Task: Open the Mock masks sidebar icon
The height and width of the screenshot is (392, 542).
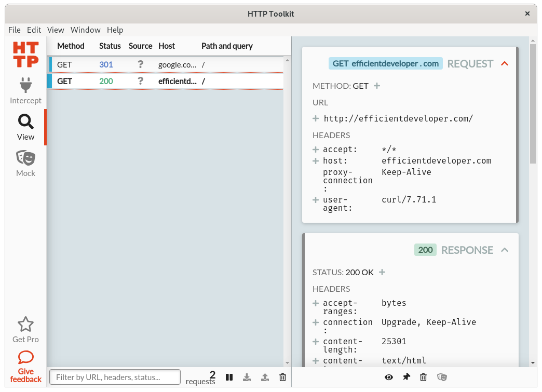Action: (25, 158)
